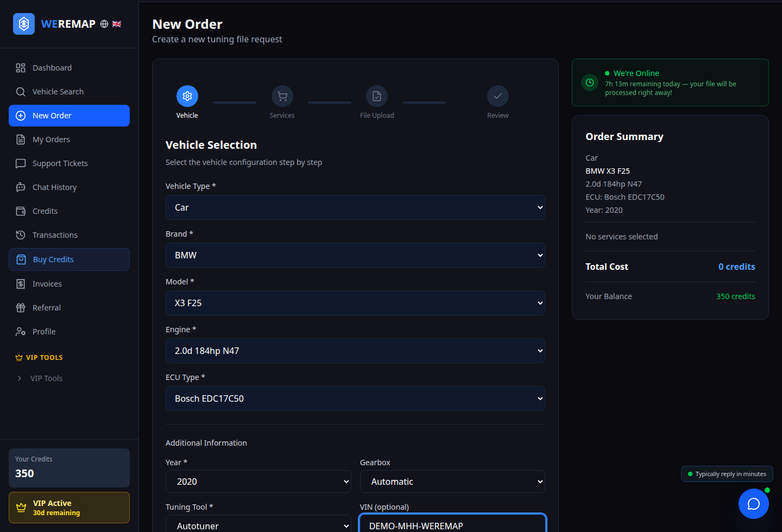Open the Gearbox dropdown showing Automatic

click(x=452, y=482)
